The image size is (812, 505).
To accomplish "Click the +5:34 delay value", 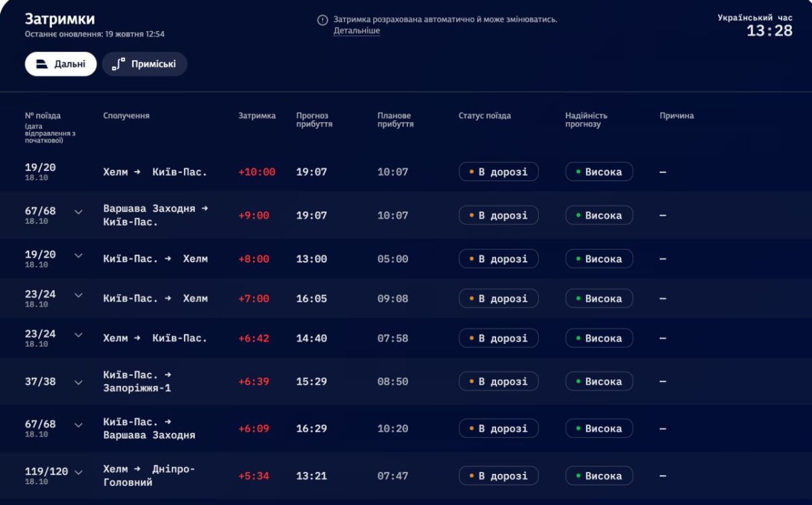I will click(x=254, y=476).
